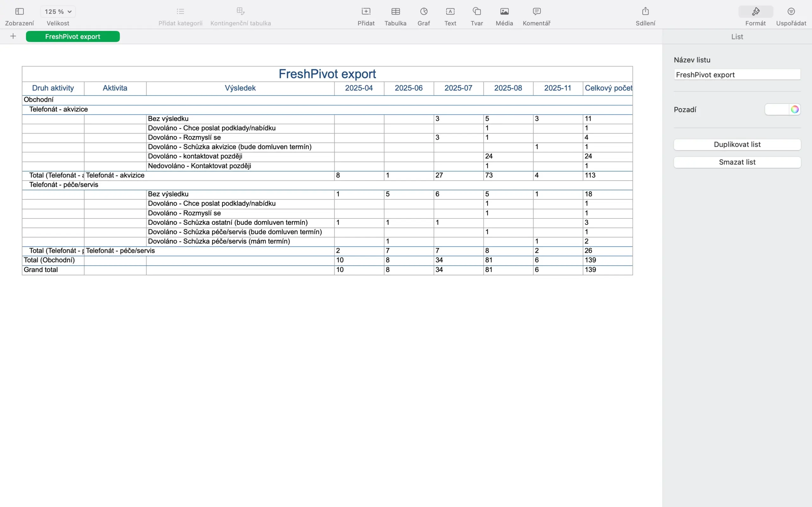Toggle the Uspořádat arrange panel
Image resolution: width=812 pixels, height=507 pixels.
coord(791,12)
